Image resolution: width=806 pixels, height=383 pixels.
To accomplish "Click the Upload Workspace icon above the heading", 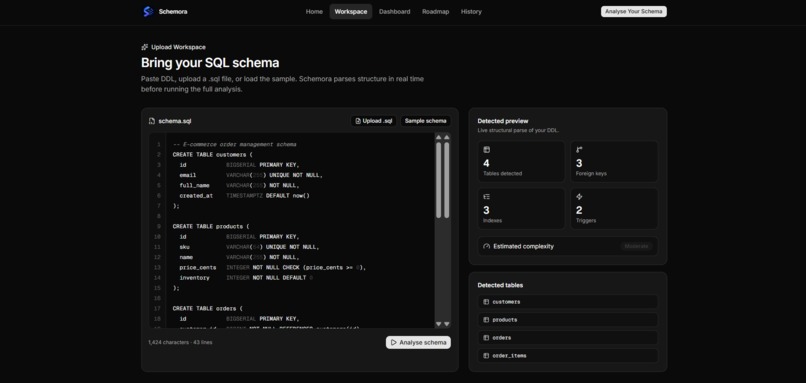I will point(144,47).
